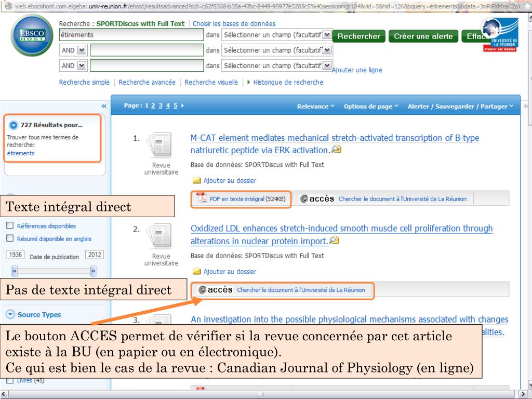
Task: Collapse the Source Types section
Action: [10, 314]
